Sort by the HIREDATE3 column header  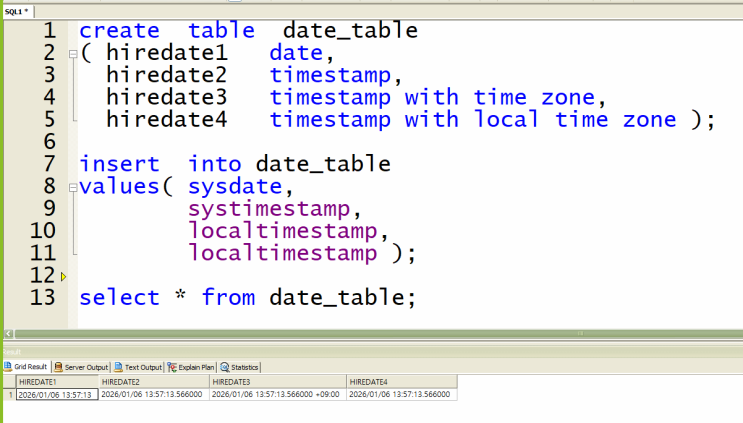point(278,381)
